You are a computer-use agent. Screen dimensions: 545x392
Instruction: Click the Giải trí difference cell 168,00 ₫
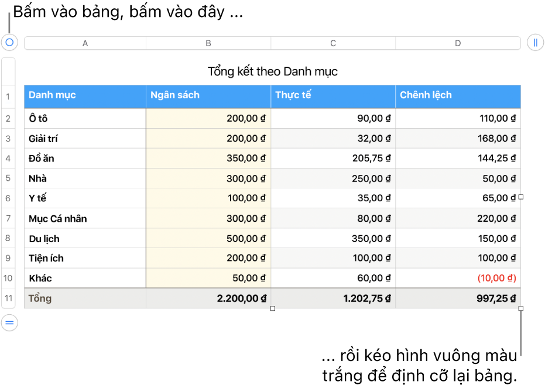point(458,139)
